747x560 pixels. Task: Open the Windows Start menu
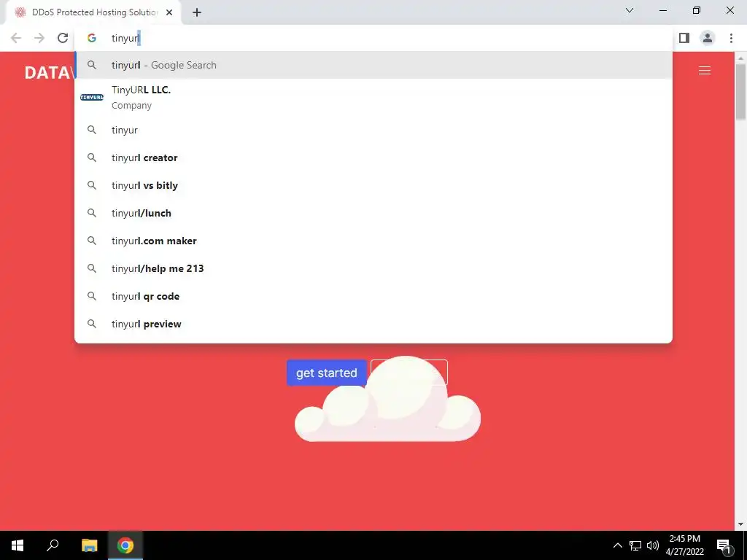click(x=18, y=545)
